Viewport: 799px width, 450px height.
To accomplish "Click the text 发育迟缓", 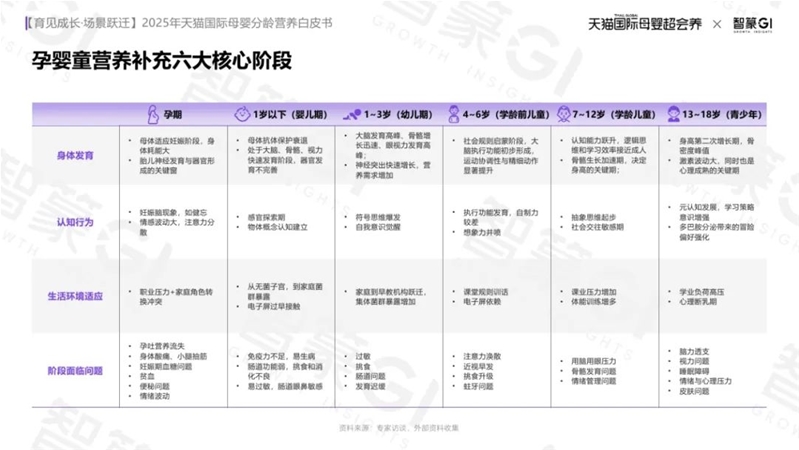I will [x=370, y=386].
